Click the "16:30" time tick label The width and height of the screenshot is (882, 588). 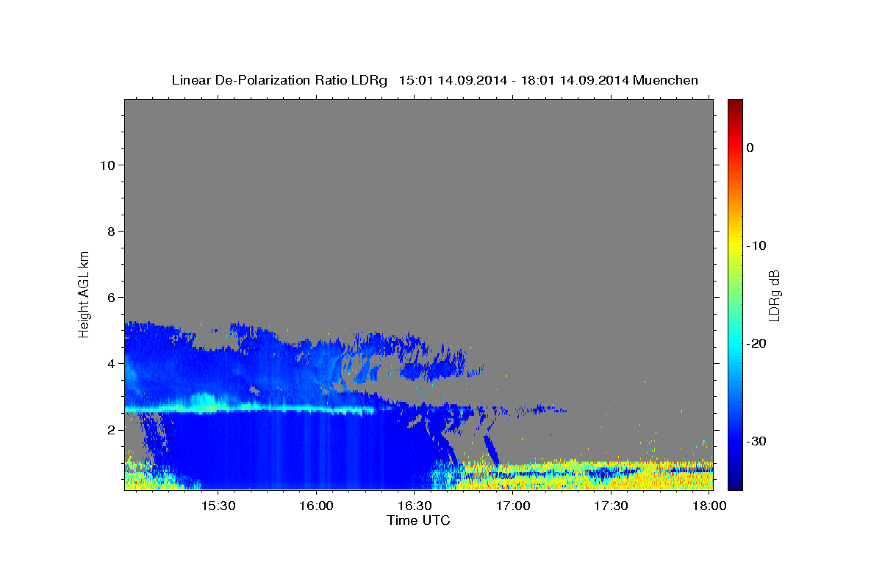click(x=415, y=506)
